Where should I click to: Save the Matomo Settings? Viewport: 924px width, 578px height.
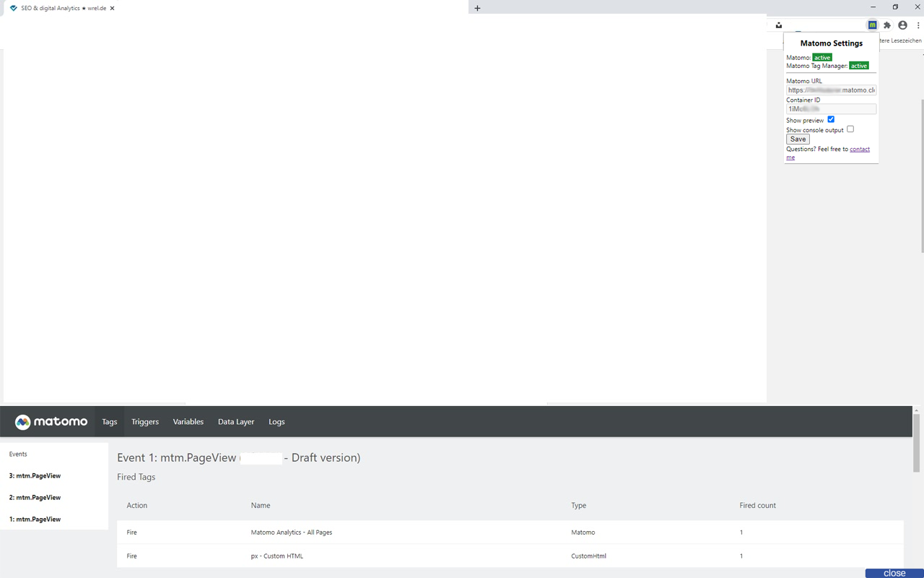point(798,139)
